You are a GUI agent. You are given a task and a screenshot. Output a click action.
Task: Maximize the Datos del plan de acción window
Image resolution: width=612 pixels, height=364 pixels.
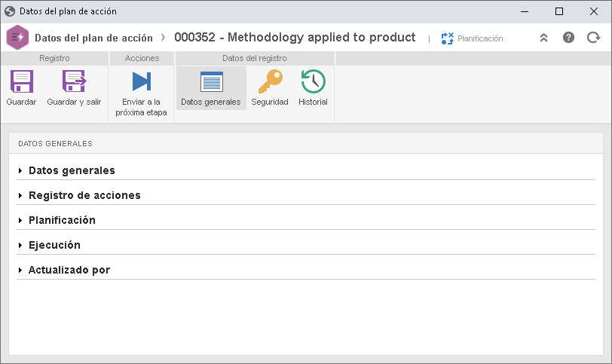pos(559,11)
